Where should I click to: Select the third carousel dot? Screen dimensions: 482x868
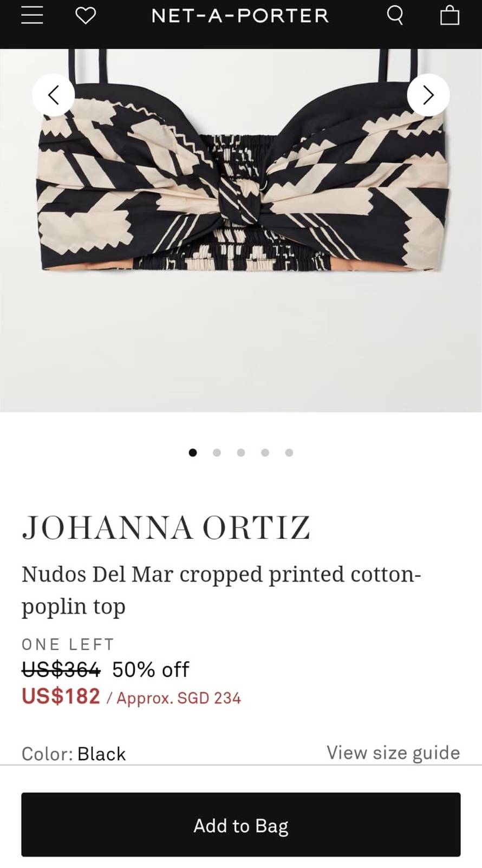241,453
